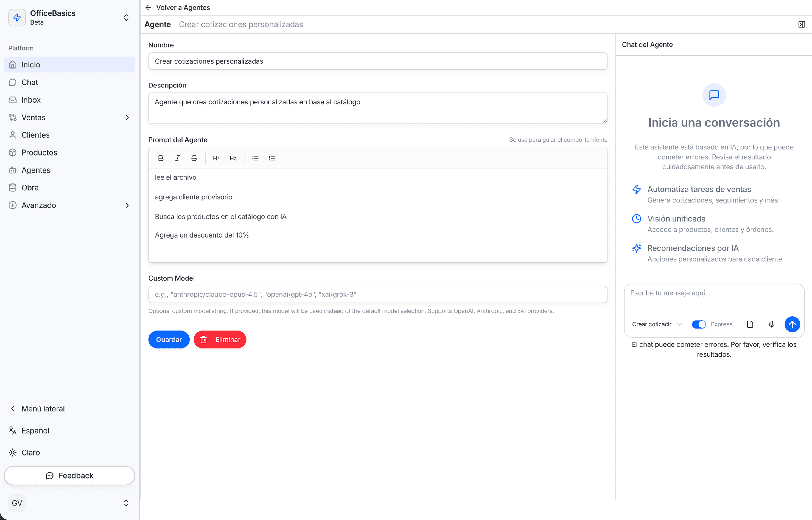Send the chat message with the arrow button

tap(792, 324)
